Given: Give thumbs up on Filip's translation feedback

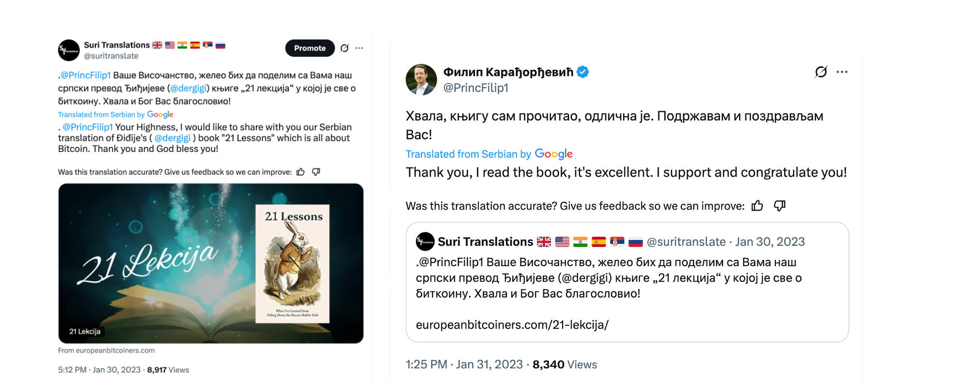Looking at the screenshot, I should [x=757, y=206].
